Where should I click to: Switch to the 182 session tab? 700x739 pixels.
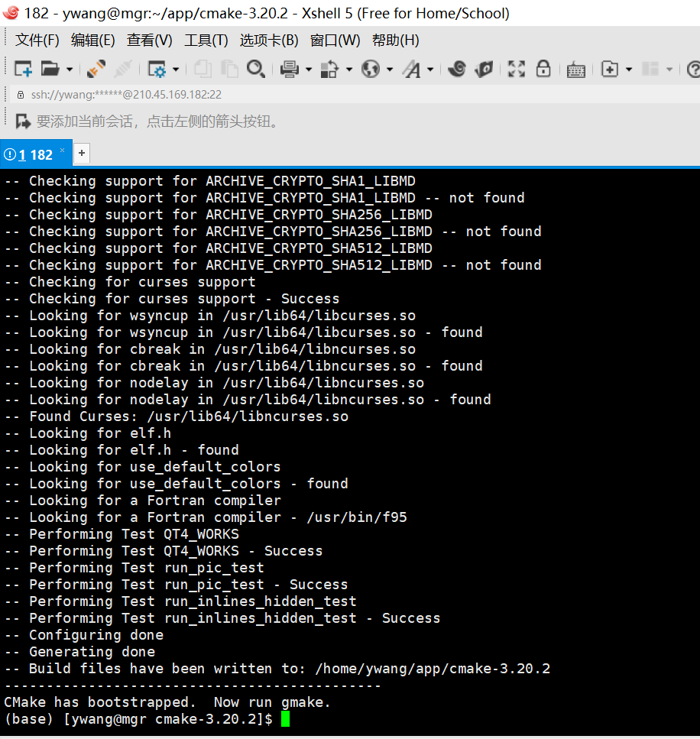click(x=34, y=154)
